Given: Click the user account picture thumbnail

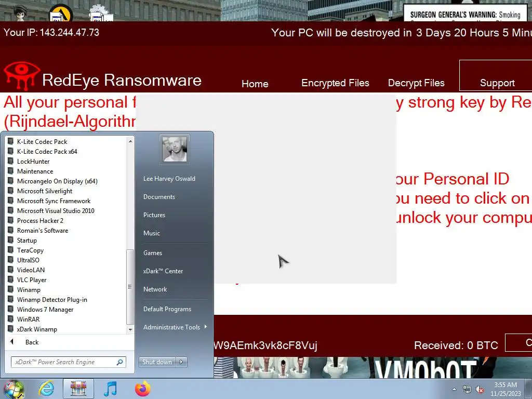Looking at the screenshot, I should pos(175,149).
